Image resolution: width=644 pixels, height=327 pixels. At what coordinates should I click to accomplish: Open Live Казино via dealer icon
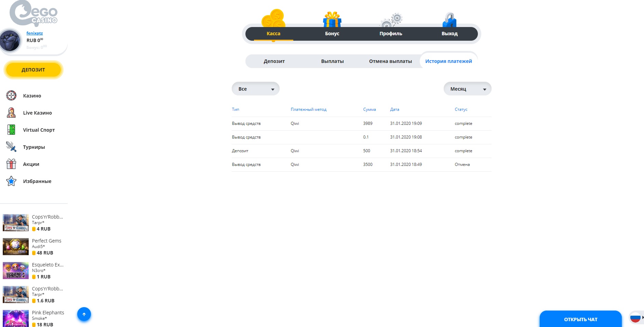tap(11, 113)
